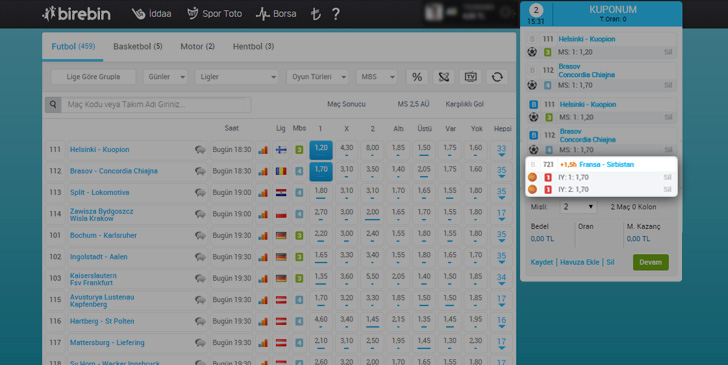Click the match code search field
The image size is (728, 365).
click(156, 104)
